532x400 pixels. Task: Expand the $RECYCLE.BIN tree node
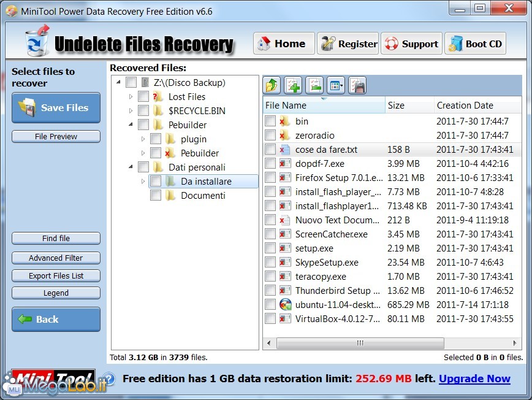[x=131, y=110]
